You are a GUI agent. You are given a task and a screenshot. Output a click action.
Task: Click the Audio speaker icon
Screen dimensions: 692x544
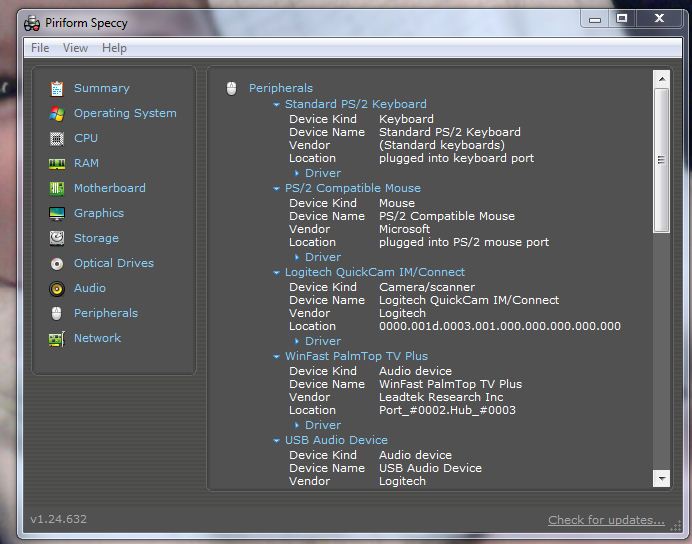point(56,289)
